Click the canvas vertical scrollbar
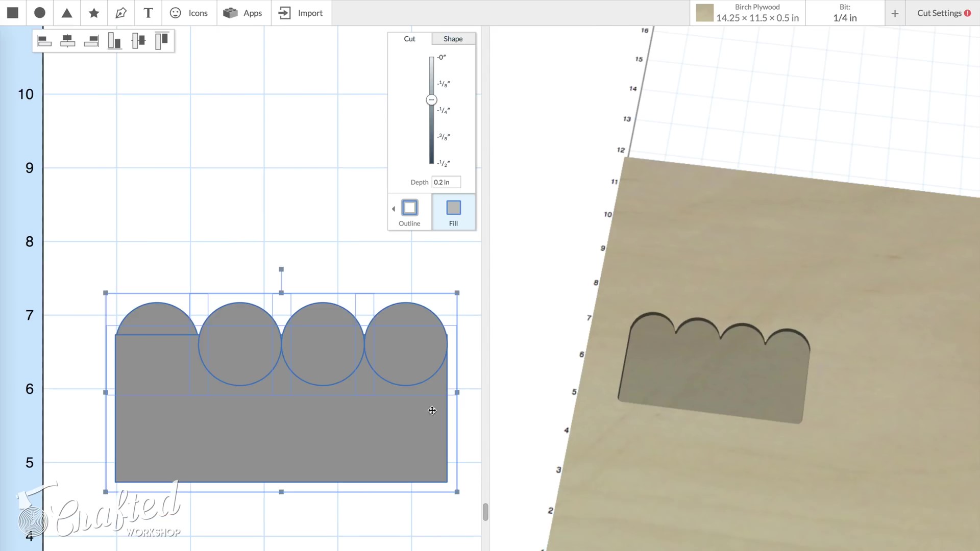The image size is (980, 551). tap(485, 512)
